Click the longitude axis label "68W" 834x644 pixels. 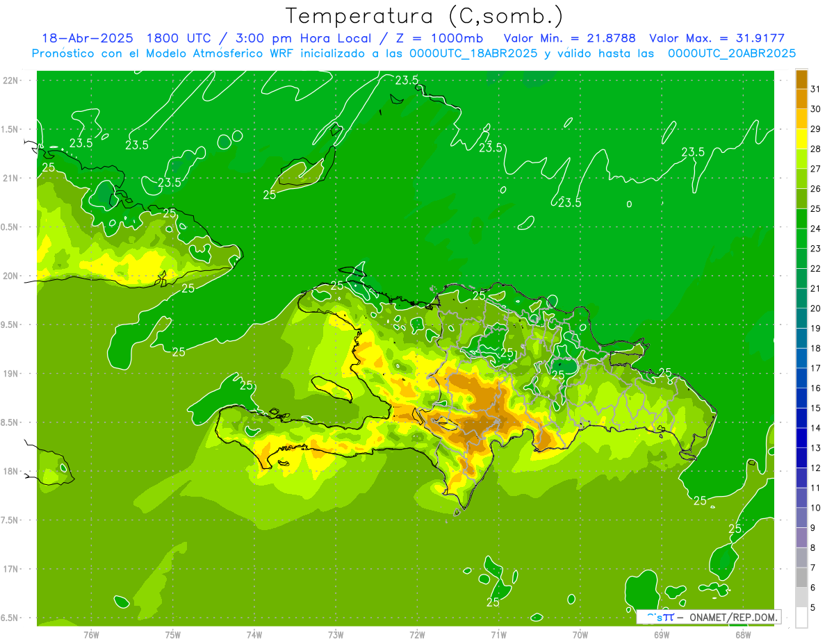743,634
